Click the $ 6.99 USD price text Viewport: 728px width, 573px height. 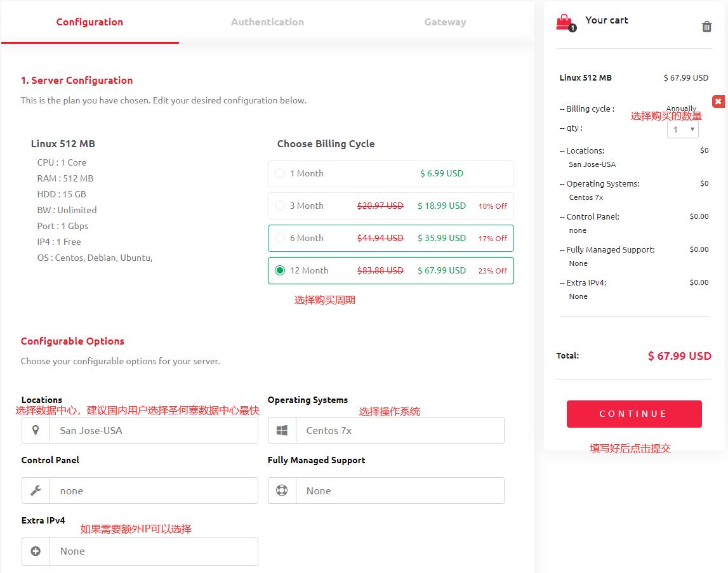pos(442,173)
